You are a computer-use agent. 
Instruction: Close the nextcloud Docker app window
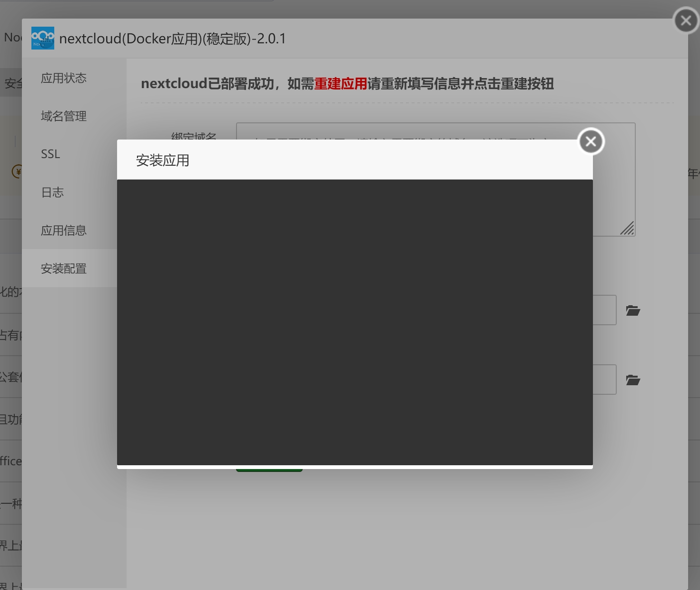pyautogui.click(x=686, y=20)
